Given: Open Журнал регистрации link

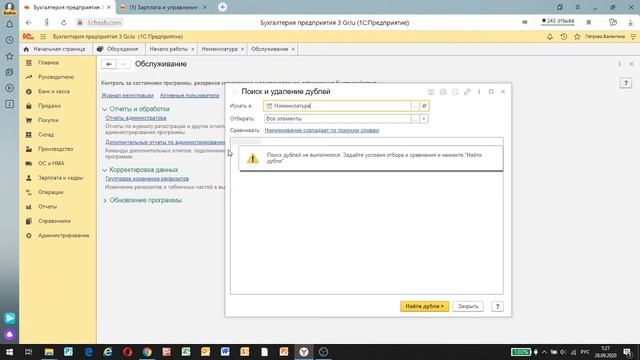Looking at the screenshot, I should tap(127, 96).
